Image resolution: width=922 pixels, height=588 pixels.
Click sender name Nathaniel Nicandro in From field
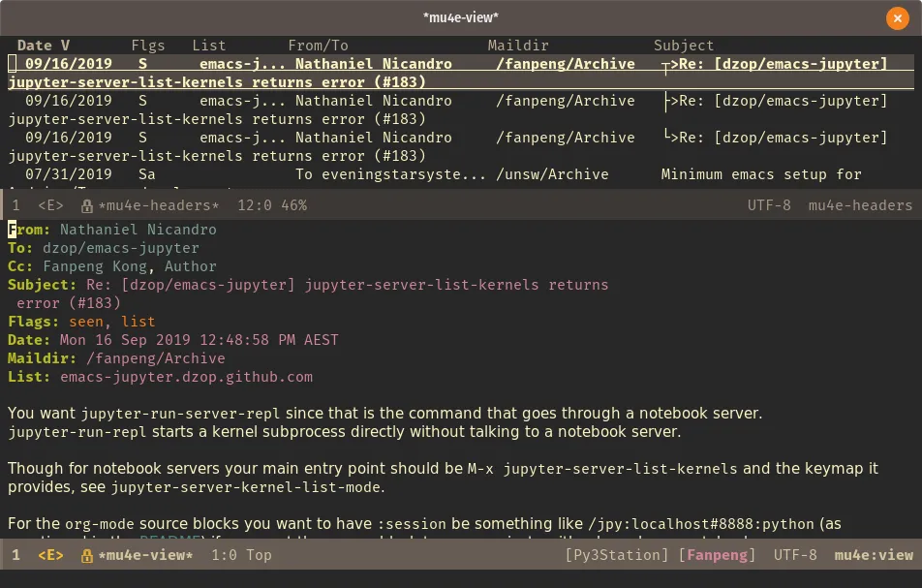pyautogui.click(x=138, y=230)
